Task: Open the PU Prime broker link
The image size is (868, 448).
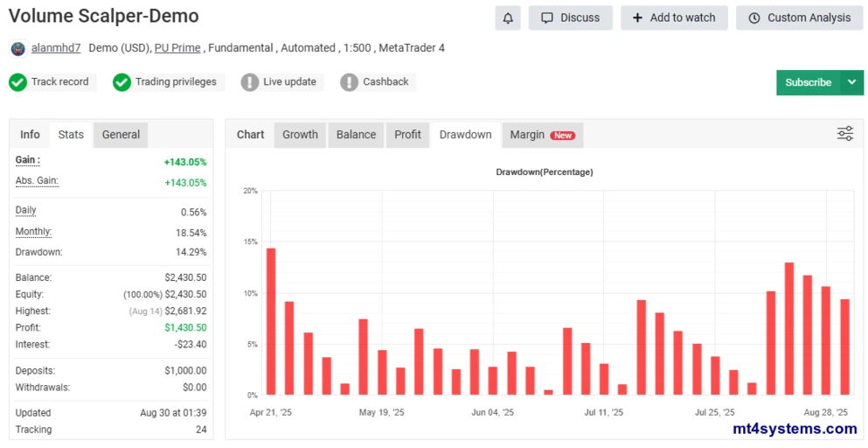Action: 177,47
